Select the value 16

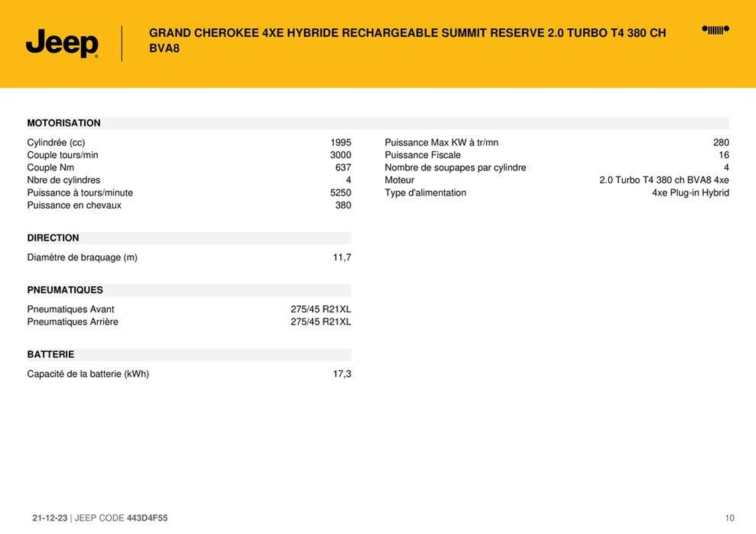pyautogui.click(x=724, y=155)
